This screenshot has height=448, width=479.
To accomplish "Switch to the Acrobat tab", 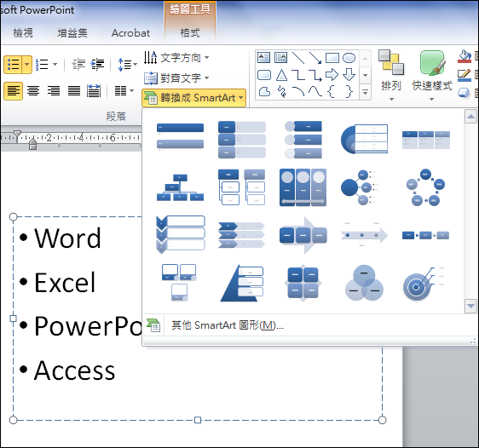I will 130,32.
